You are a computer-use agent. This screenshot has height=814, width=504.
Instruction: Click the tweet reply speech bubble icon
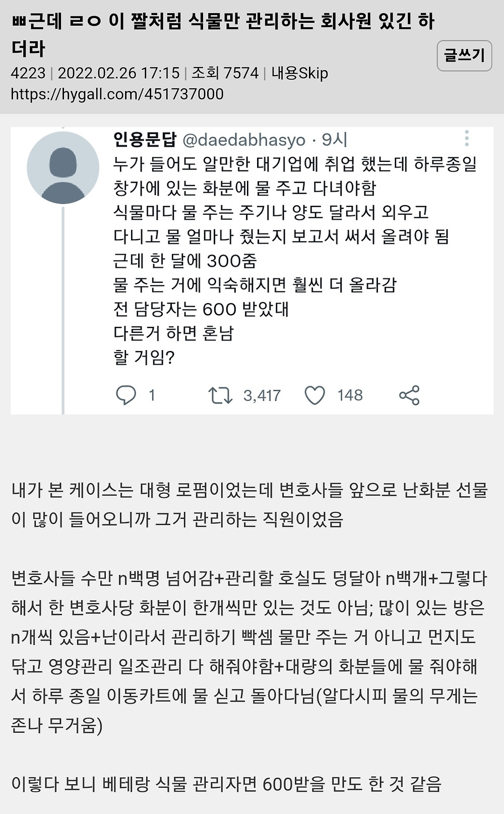click(x=126, y=395)
